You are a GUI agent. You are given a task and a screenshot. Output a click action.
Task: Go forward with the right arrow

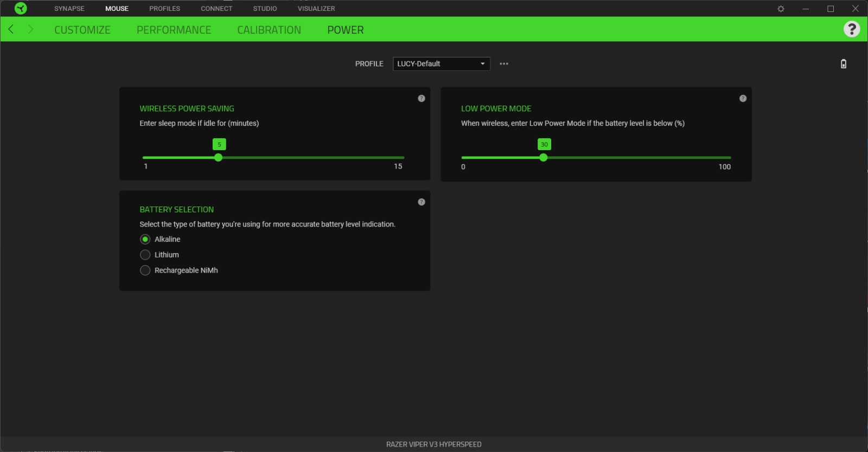[x=30, y=29]
